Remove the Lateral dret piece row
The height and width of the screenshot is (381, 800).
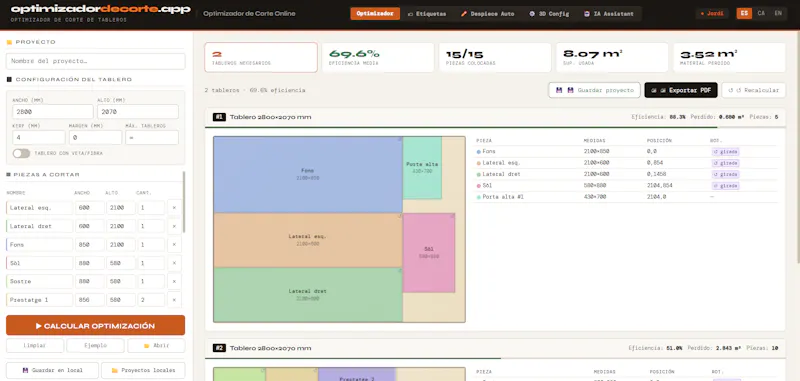174,226
